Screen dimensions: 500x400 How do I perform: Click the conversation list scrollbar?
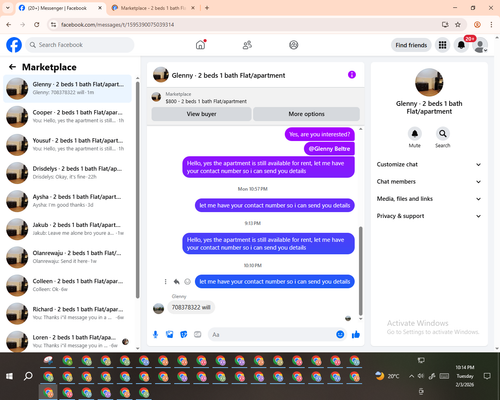tap(138, 189)
